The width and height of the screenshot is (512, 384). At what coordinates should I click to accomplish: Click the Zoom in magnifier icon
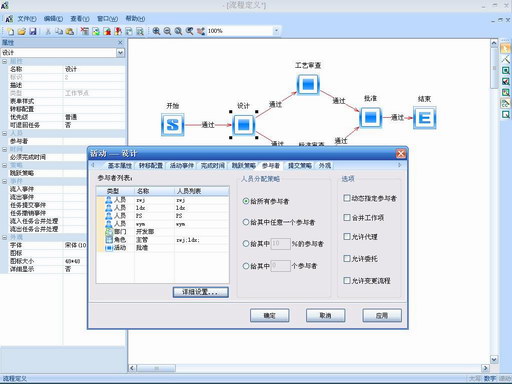(156, 31)
